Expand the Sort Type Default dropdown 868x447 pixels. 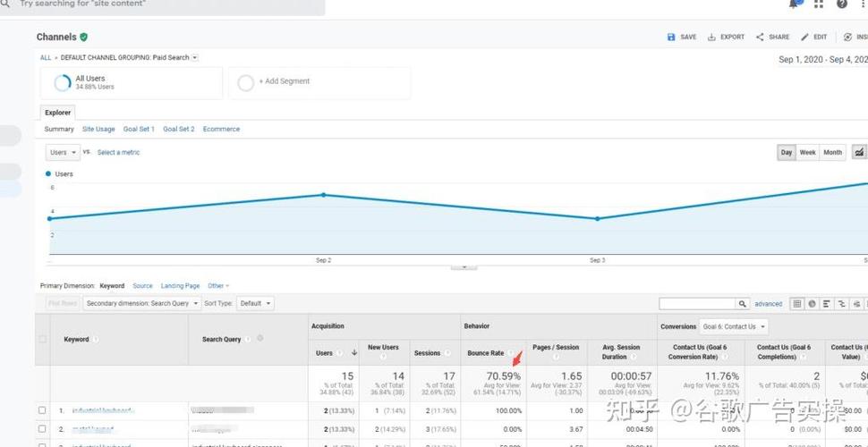(x=255, y=303)
